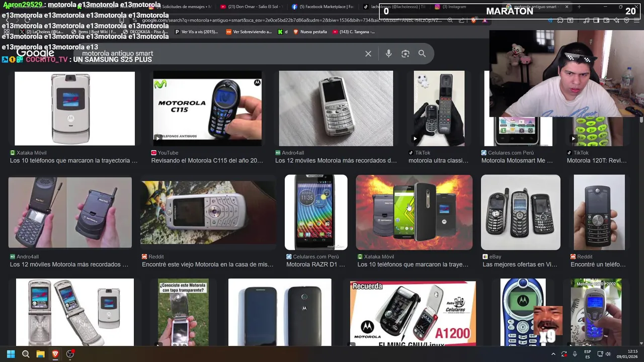This screenshot has height=362, width=644.
Task: Open Windows taskbar search
Action: coord(26,354)
